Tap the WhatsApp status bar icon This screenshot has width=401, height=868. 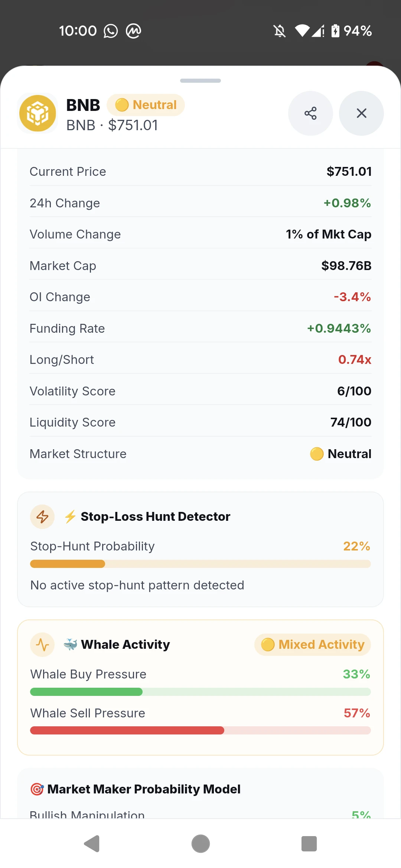(x=111, y=31)
